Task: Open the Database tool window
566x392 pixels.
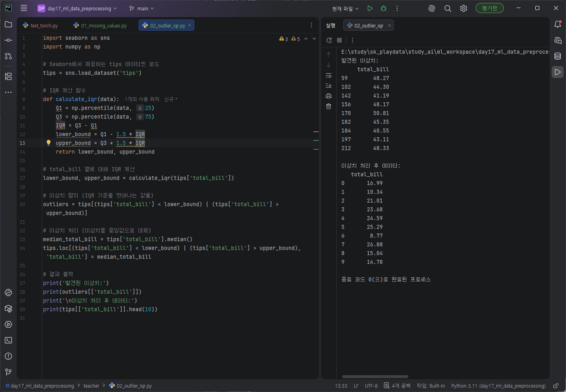Action: (x=558, y=56)
